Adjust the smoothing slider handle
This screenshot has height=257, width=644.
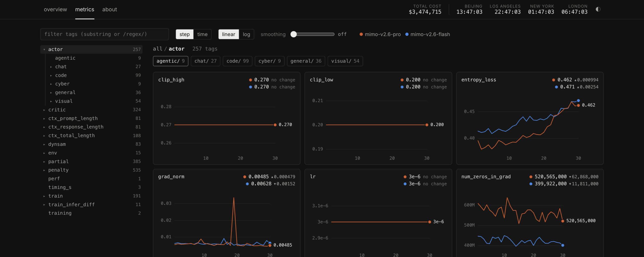(x=294, y=34)
